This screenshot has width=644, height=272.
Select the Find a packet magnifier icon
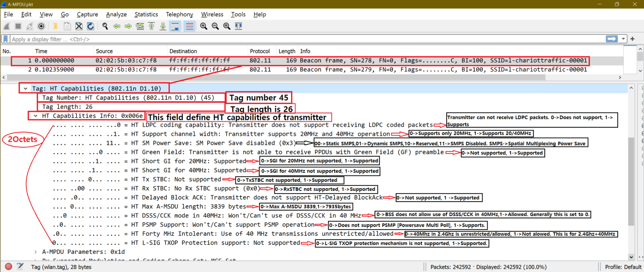point(105,26)
